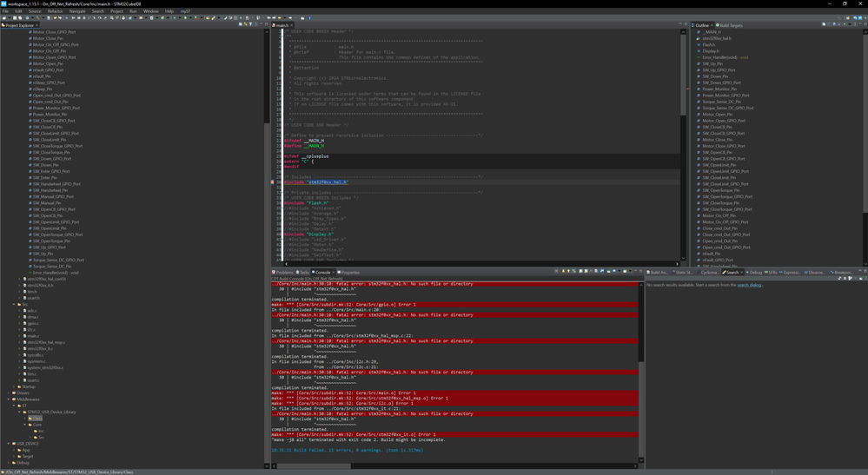Close the main.h editor tab
Image resolution: width=868 pixels, height=475 pixels.
(x=291, y=25)
